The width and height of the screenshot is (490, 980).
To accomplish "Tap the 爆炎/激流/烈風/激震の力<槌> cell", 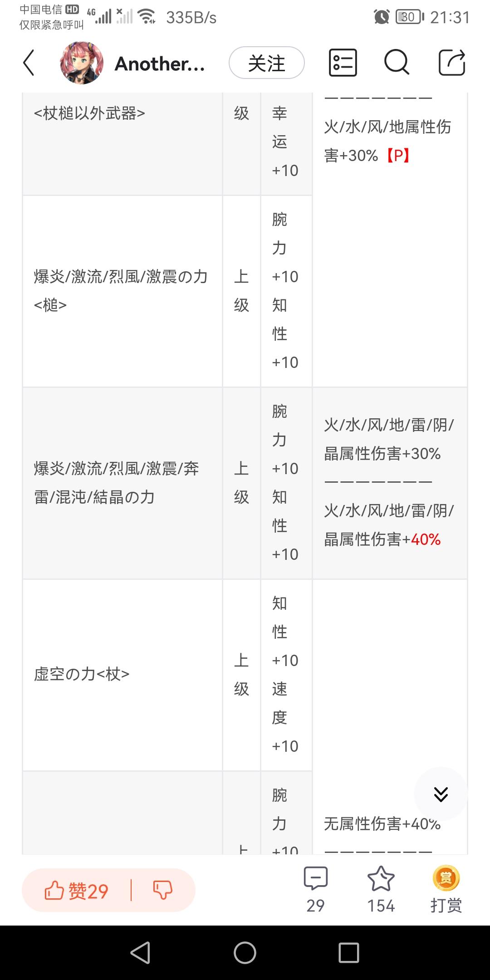I will click(x=122, y=291).
